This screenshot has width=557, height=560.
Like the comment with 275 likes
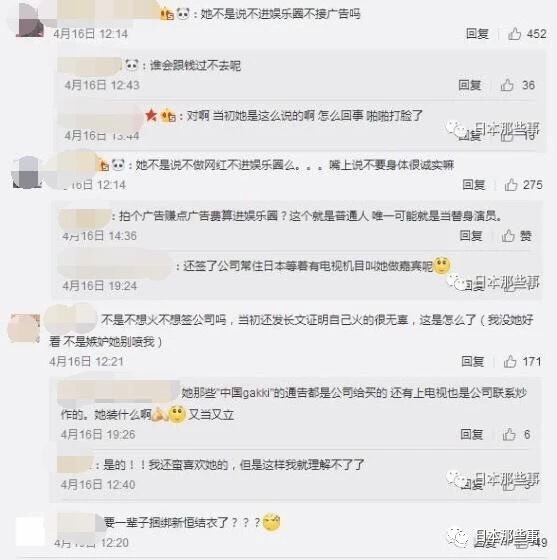tap(511, 185)
